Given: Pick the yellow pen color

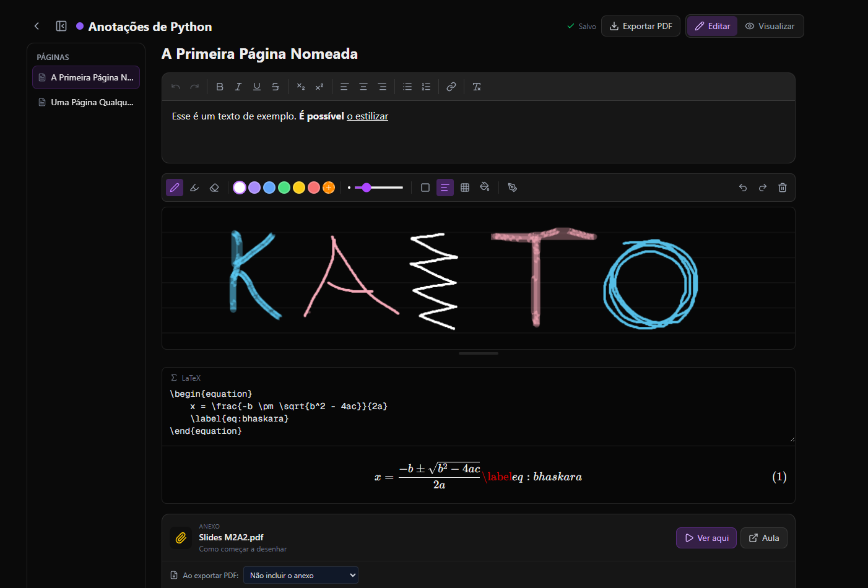Looking at the screenshot, I should (x=299, y=188).
